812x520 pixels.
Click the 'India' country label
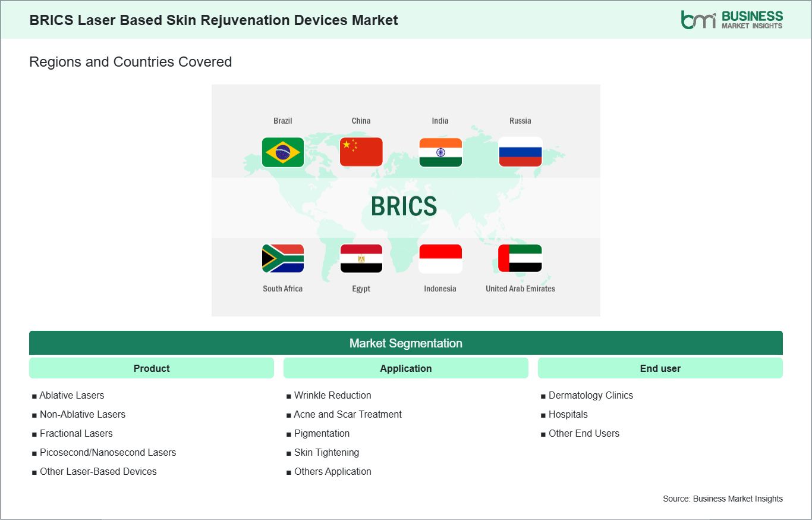click(x=440, y=121)
